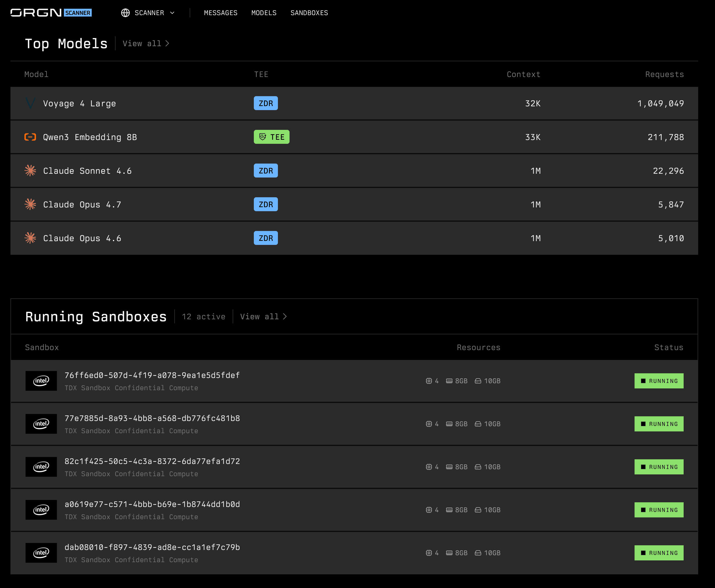Click the Requests column header

pos(664,74)
